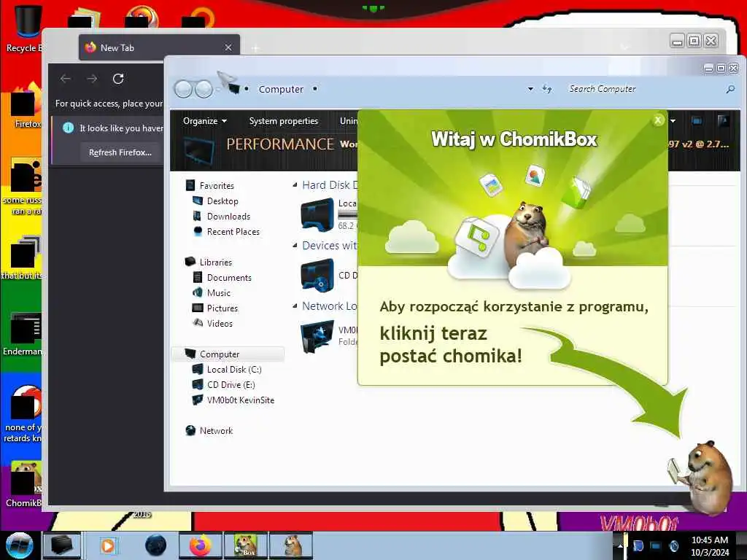The height and width of the screenshot is (560, 747).
Task: Click the address bar refresh icon
Action: [x=547, y=89]
